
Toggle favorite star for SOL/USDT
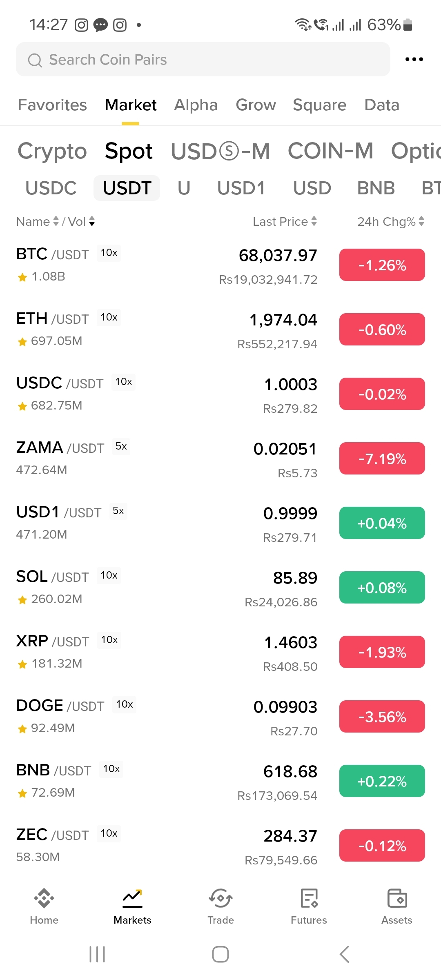pos(22,600)
